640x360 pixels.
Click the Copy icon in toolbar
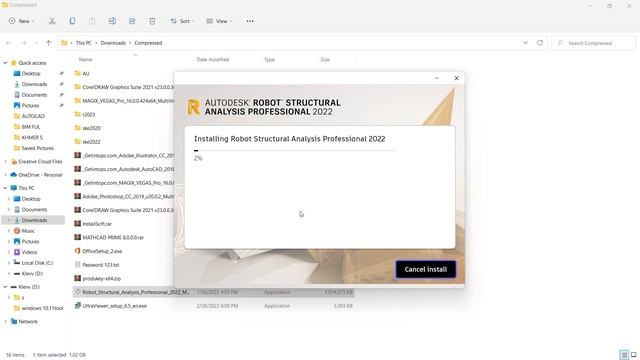(72, 21)
